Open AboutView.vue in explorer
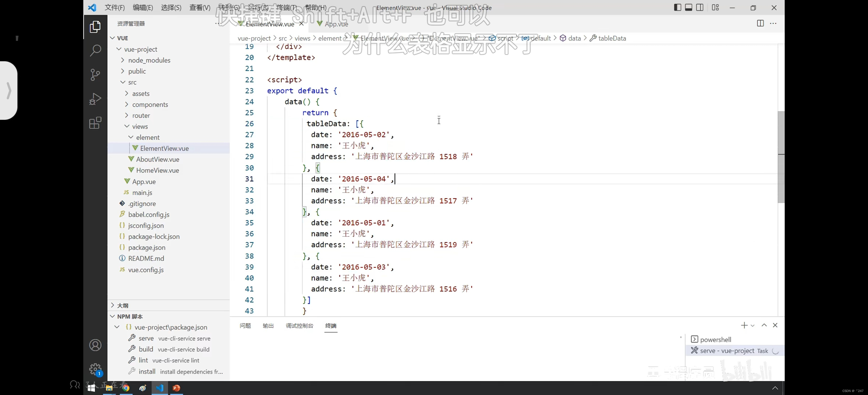Viewport: 868px width, 395px height. pyautogui.click(x=157, y=159)
